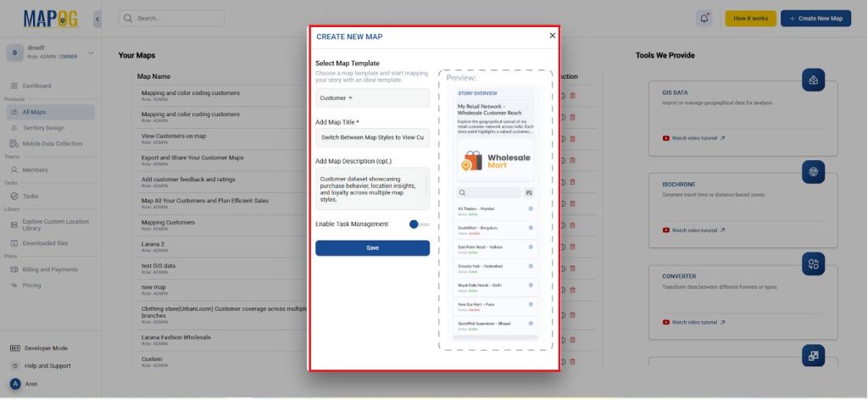Open Export and Share Your Customer Maps
Screen dimensions: 868x400
(192, 158)
